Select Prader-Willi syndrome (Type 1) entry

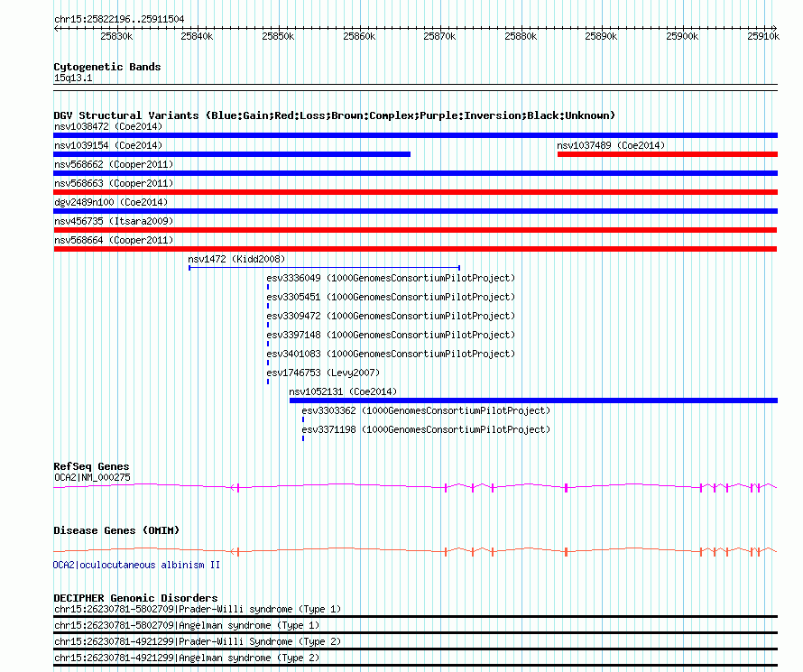click(x=198, y=609)
